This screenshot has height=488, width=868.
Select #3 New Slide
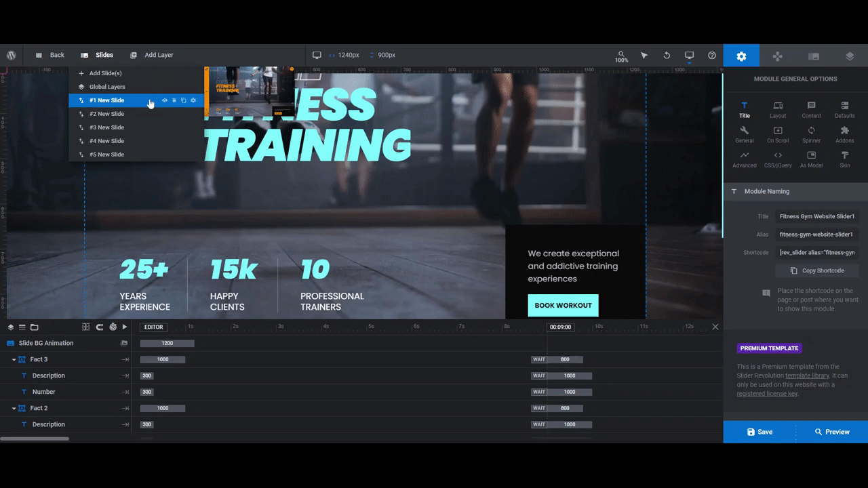point(136,127)
